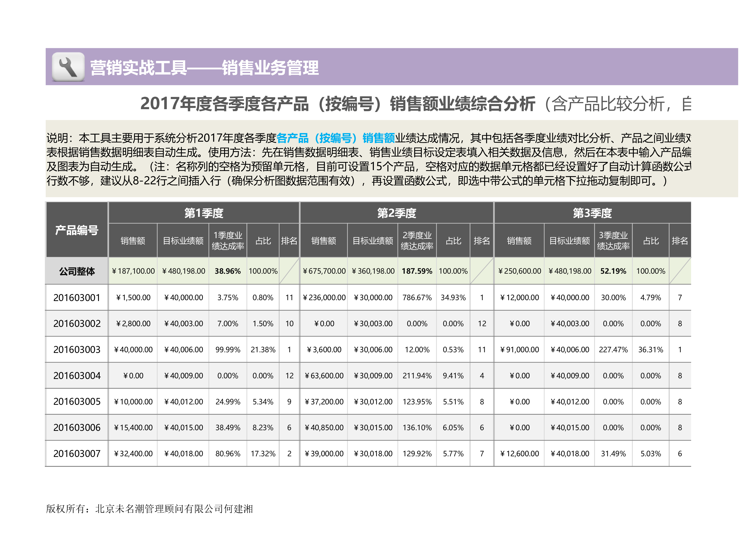Click the bold 52.19% achievement cell
Screen dimensions: 756x534
pos(613,271)
